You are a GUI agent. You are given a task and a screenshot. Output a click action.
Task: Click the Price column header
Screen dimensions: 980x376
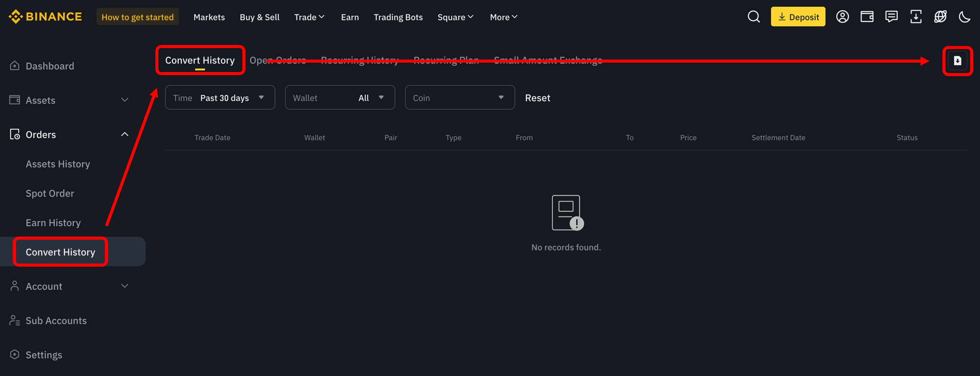[688, 138]
